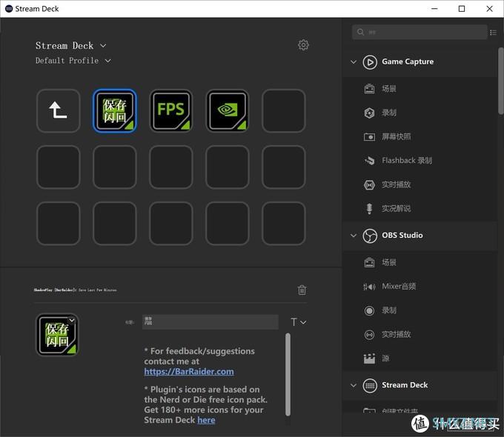Image resolution: width=504 pixels, height=437 pixels.
Task: Click the actions search box
Action: (x=419, y=33)
